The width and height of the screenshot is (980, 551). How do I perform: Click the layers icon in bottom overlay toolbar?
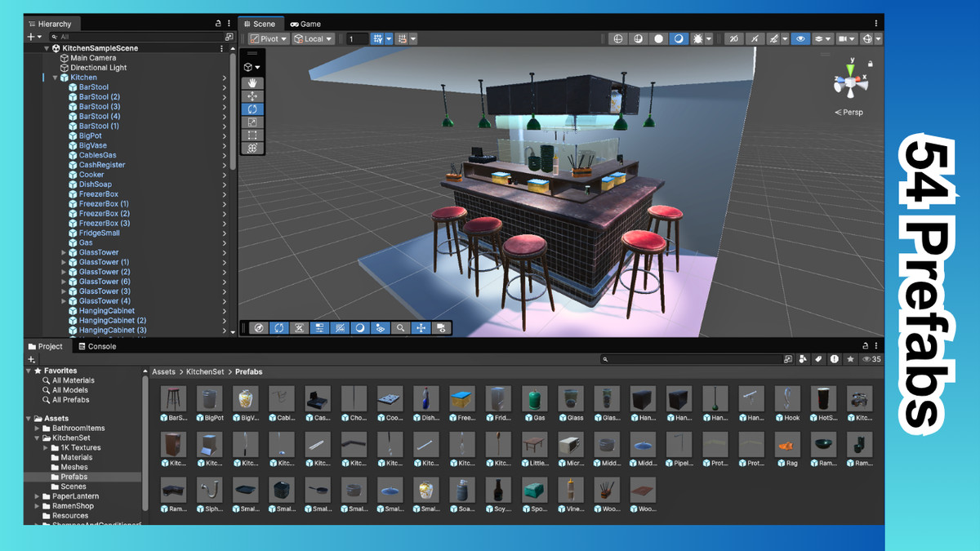[381, 328]
